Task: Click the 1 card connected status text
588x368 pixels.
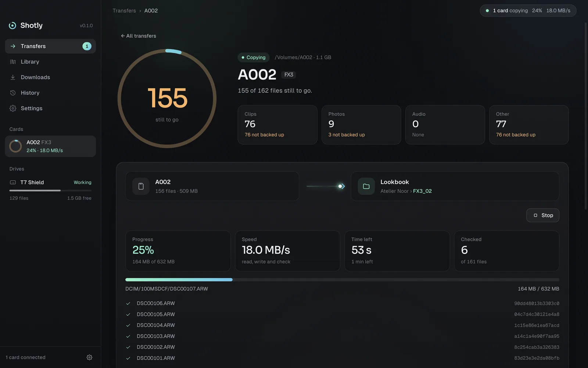Action: pos(26,357)
